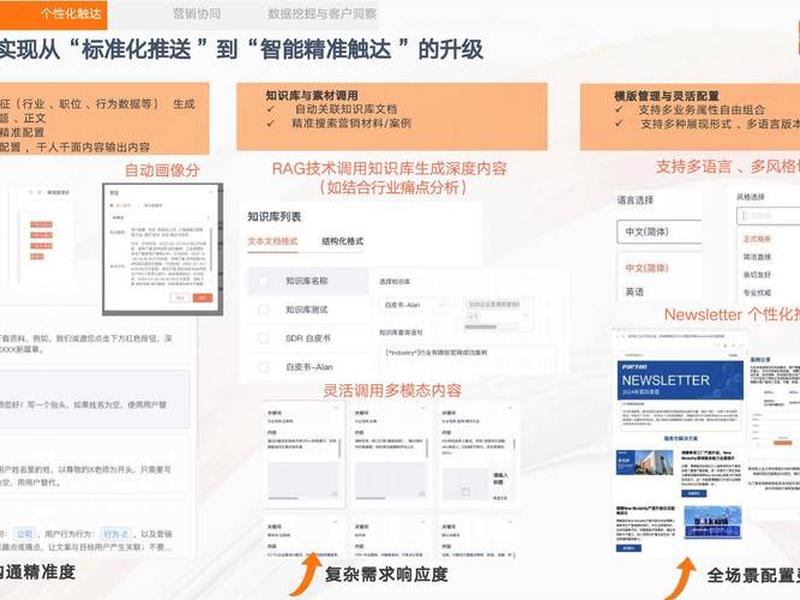This screenshot has width=800, height=600.
Task: Check the 知识库测试 row checkbox
Action: (263, 310)
